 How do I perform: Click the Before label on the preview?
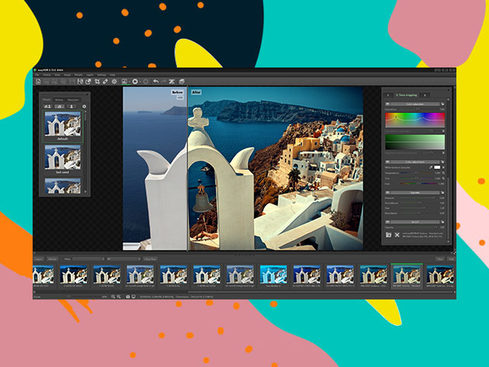click(x=177, y=92)
